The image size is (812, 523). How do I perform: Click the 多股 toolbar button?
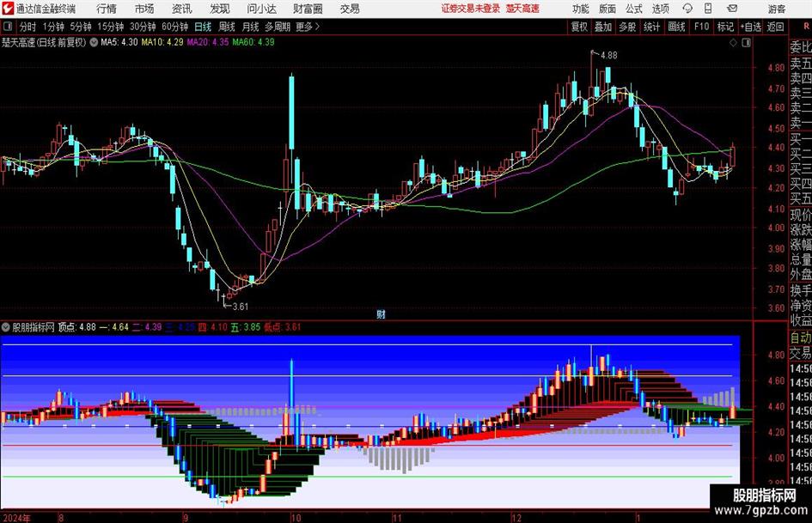click(627, 27)
